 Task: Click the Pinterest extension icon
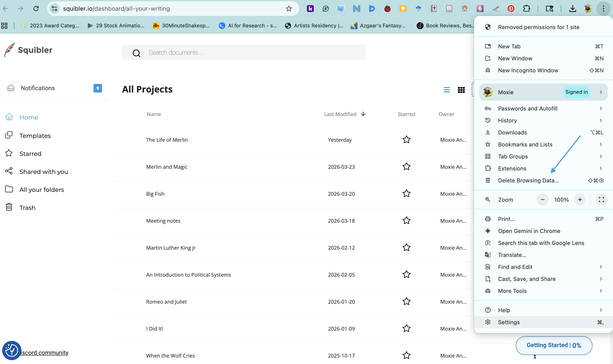511,9
